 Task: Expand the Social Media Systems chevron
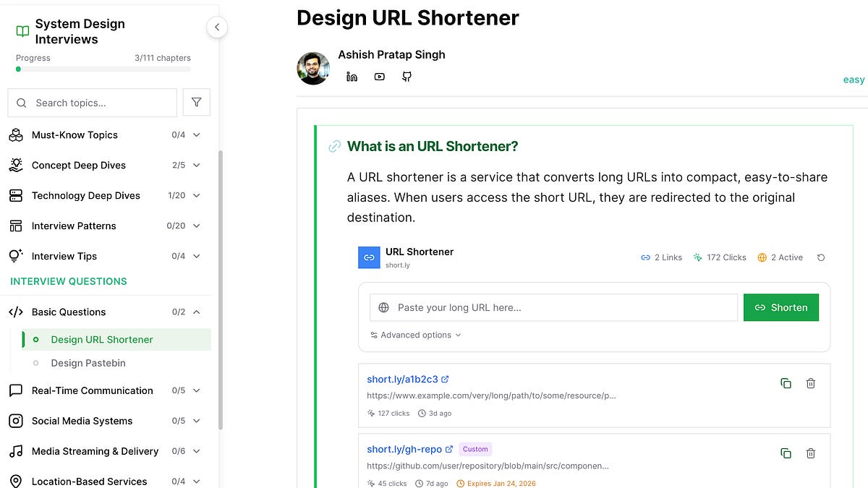click(197, 421)
